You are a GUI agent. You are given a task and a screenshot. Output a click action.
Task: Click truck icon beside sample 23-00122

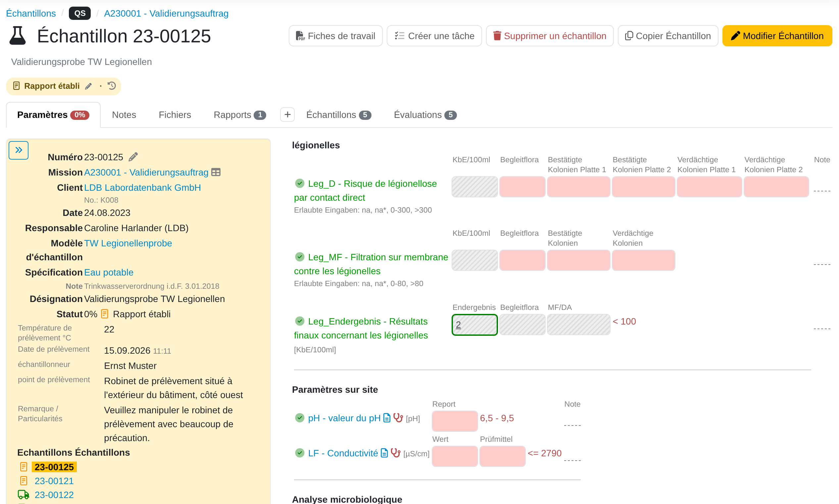tap(24, 495)
